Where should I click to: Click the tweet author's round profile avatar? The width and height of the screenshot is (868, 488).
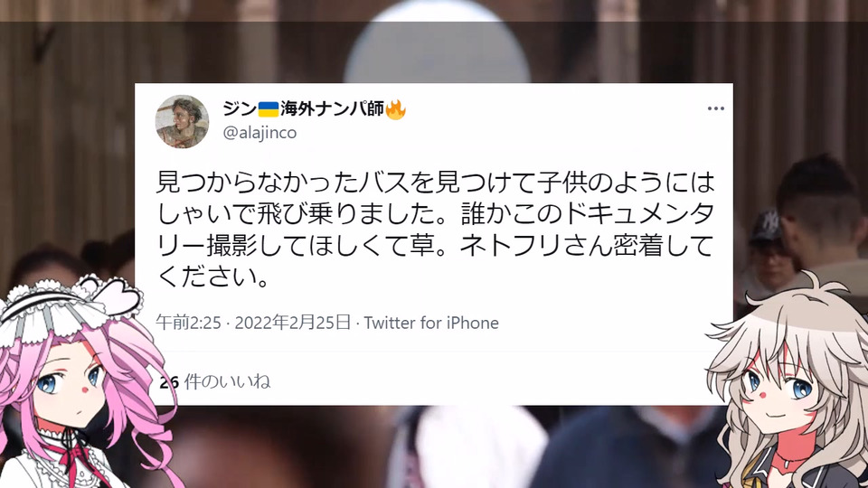pos(182,122)
